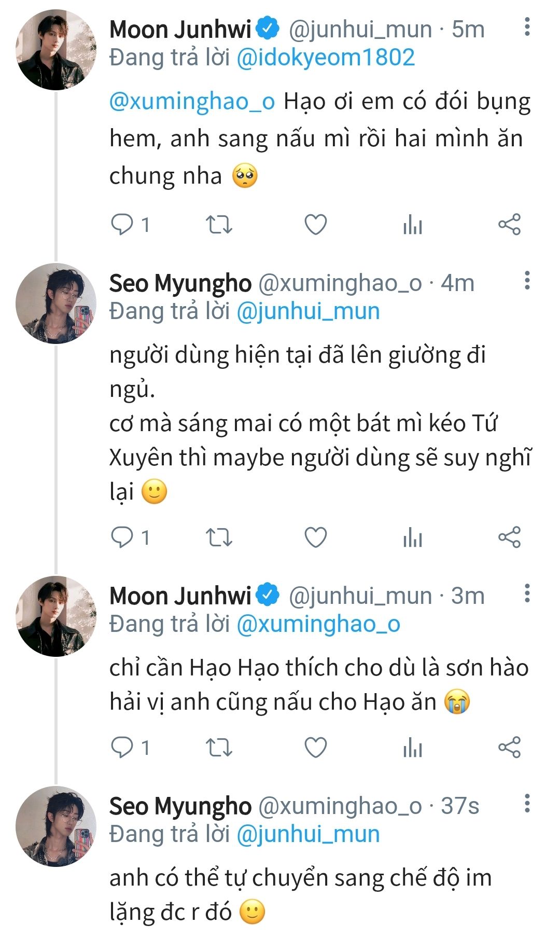Viewport: 560px width, 938px height.
Task: Like Moon Junhwi's 3m reply
Action: [315, 748]
